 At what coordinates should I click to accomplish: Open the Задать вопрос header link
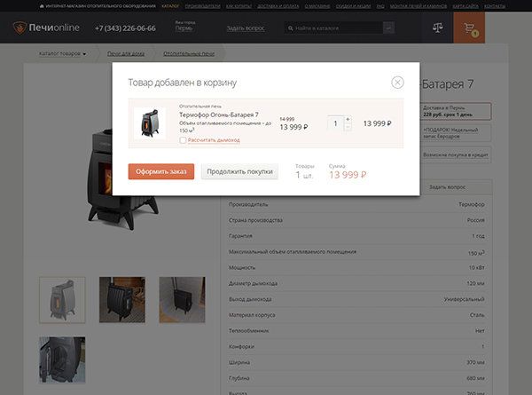[x=245, y=28]
